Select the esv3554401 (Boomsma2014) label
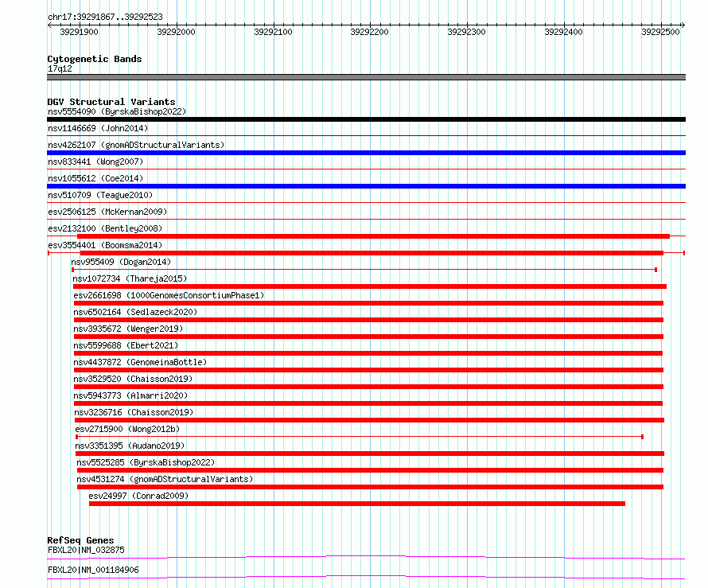 pyautogui.click(x=105, y=245)
